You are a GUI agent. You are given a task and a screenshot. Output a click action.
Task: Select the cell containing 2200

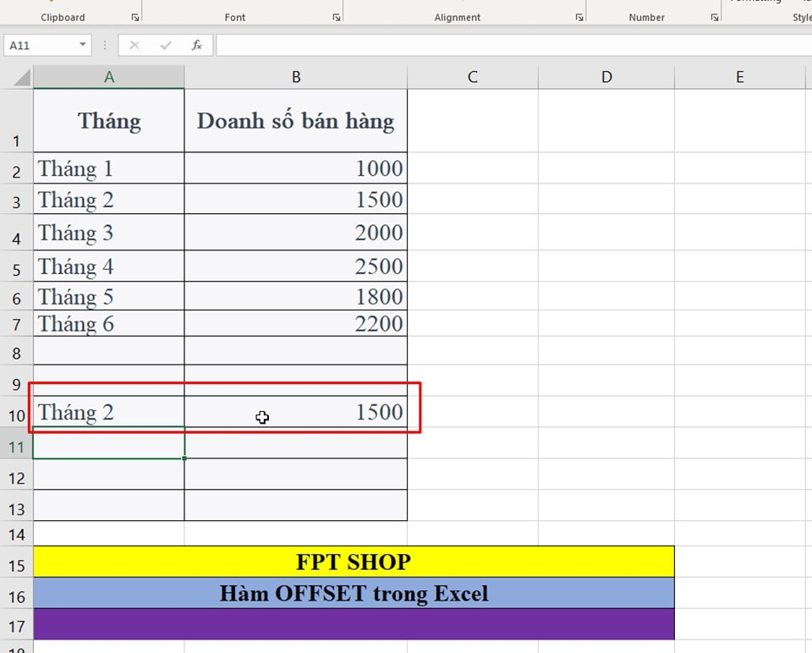pos(296,324)
